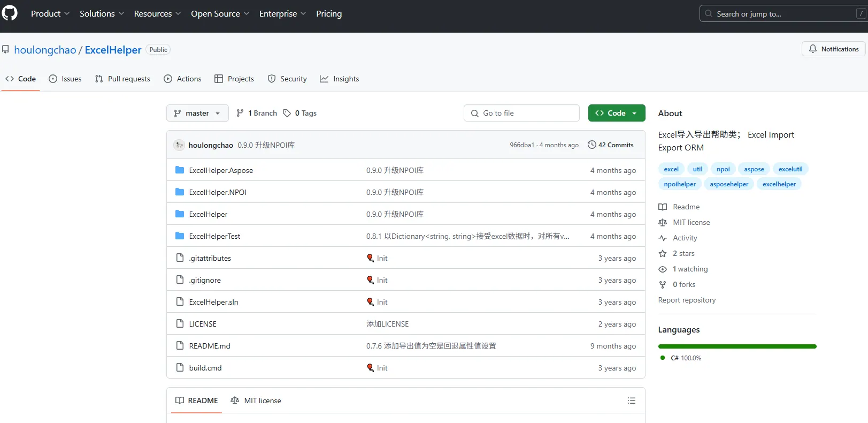This screenshot has width=868, height=423.
Task: Open the ExcelHelper.NPOI folder
Action: [217, 192]
